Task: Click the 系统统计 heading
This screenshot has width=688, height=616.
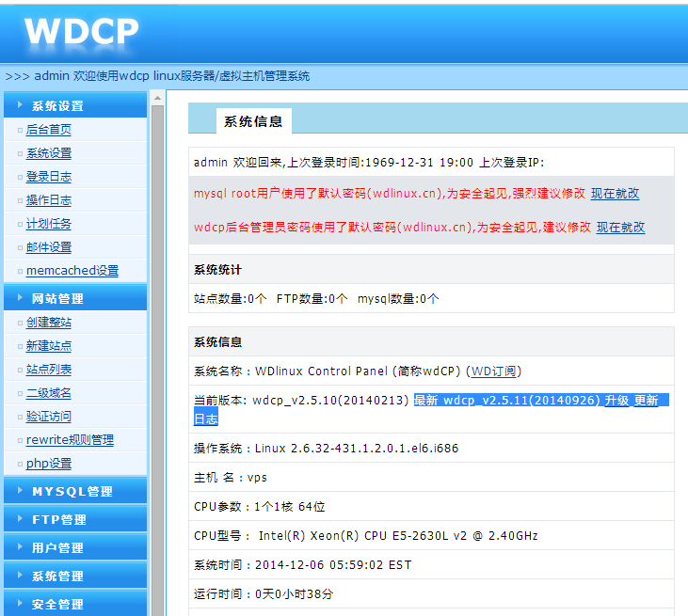Action: [x=217, y=270]
